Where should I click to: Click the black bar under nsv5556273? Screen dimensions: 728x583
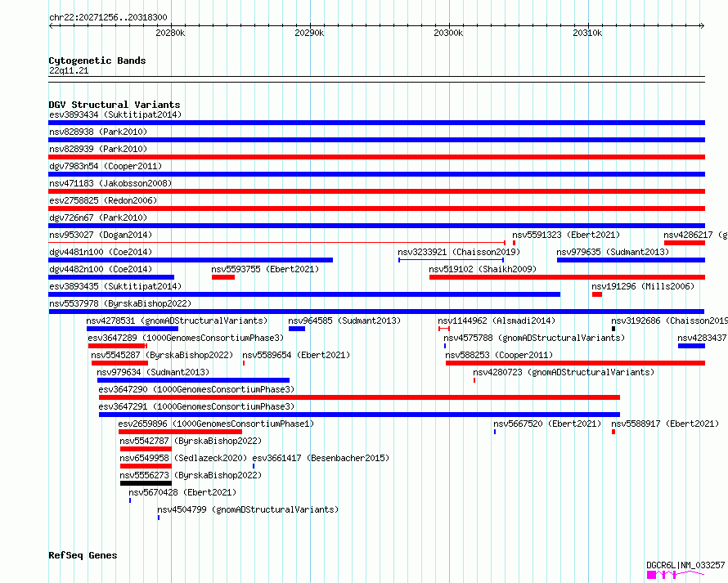(x=146, y=483)
